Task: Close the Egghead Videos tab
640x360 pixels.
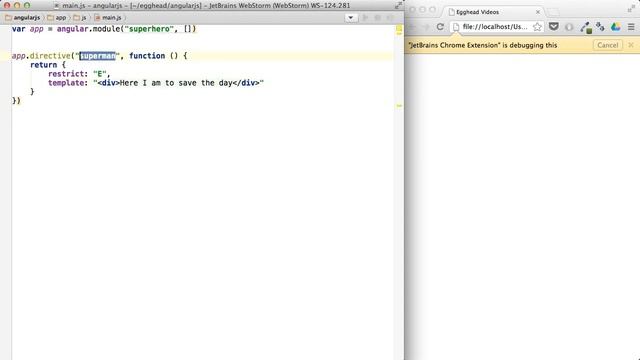Action: (538, 12)
